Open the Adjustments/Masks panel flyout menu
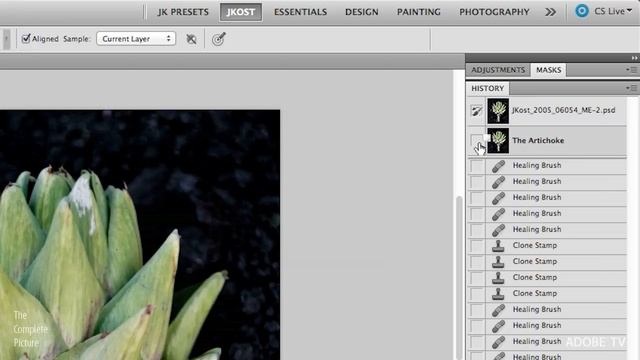The image size is (640, 360). pos(631,70)
